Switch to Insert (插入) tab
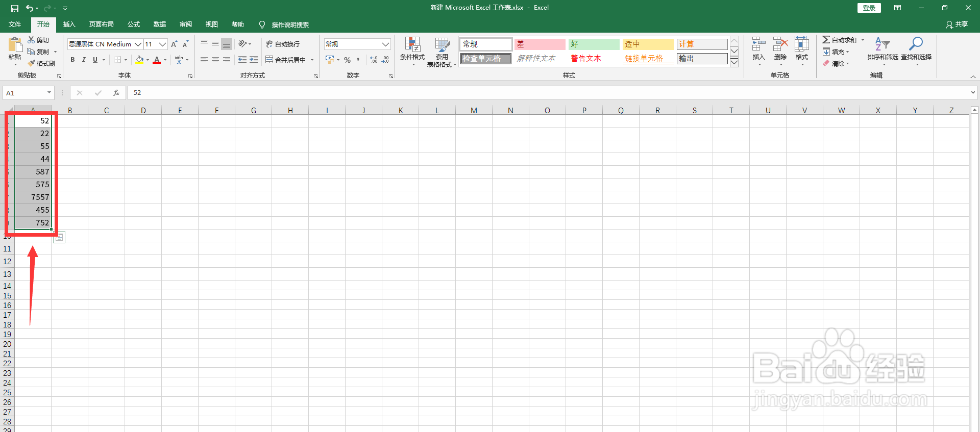 [69, 24]
